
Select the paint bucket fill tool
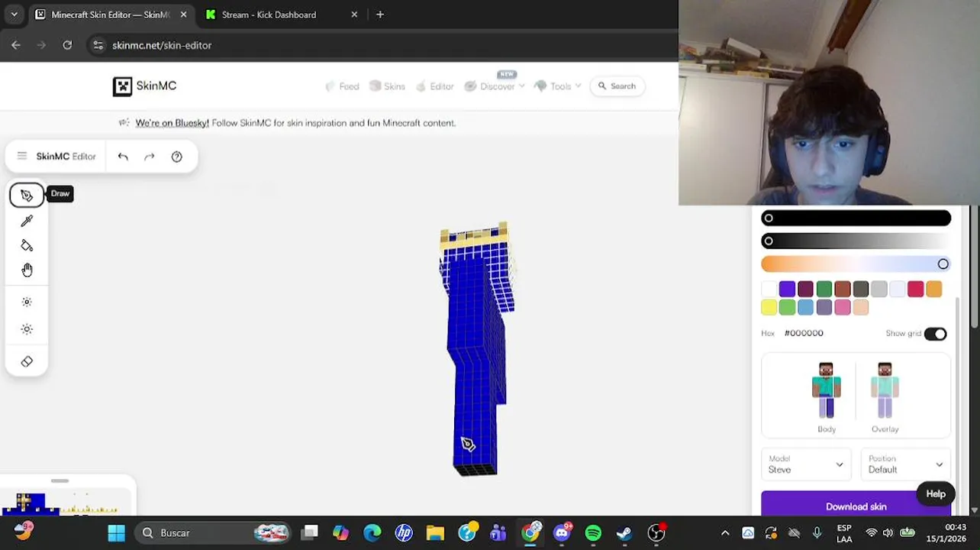tap(27, 245)
